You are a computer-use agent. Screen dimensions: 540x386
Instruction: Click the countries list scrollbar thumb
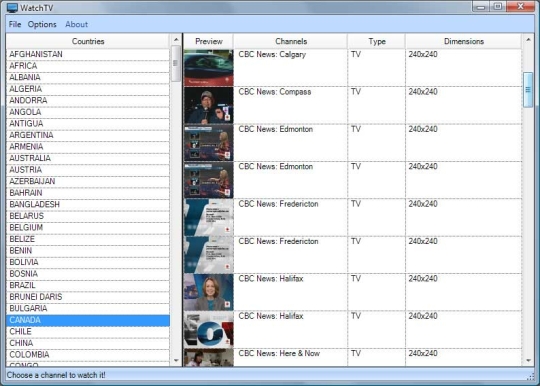176,63
